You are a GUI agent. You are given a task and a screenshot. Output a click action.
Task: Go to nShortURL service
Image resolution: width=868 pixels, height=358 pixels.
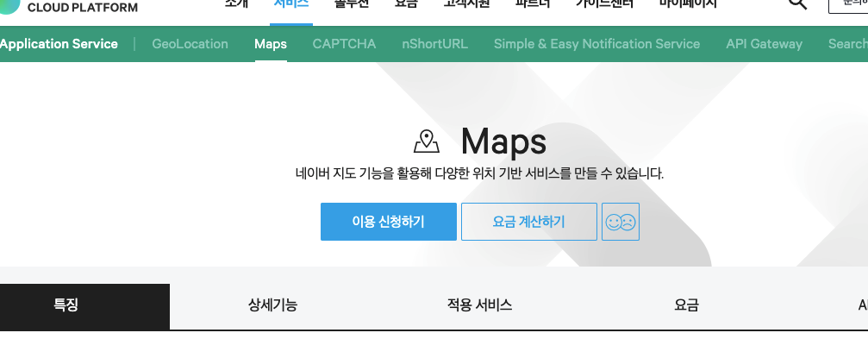tap(435, 44)
